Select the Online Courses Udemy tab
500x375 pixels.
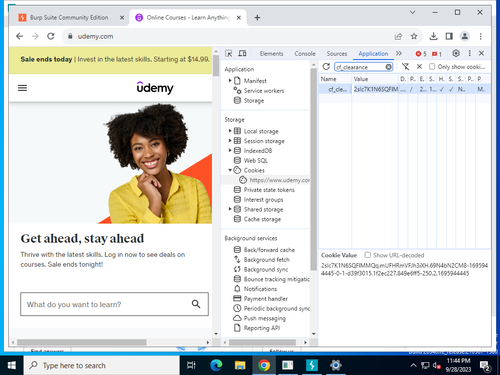pyautogui.click(x=188, y=17)
